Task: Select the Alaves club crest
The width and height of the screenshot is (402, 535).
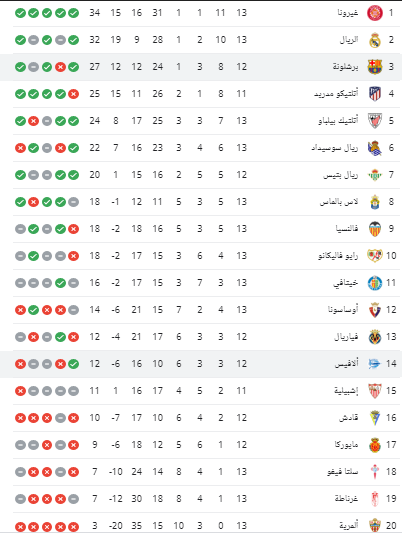Action: pyautogui.click(x=375, y=364)
